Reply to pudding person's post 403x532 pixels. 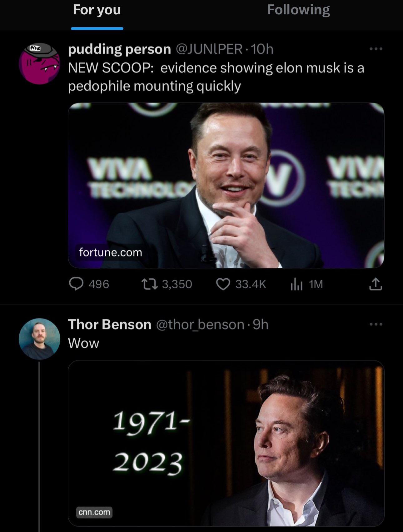point(76,284)
